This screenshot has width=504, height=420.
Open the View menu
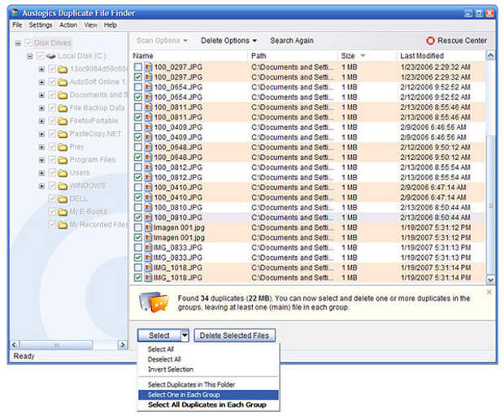[x=91, y=25]
